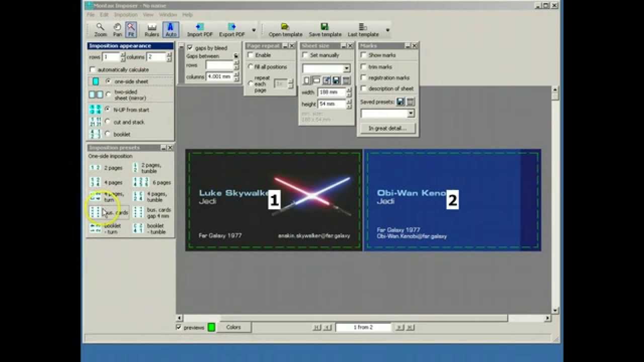The width and height of the screenshot is (644, 362).
Task: Click delete icon beside Saved presets
Action: point(410,102)
